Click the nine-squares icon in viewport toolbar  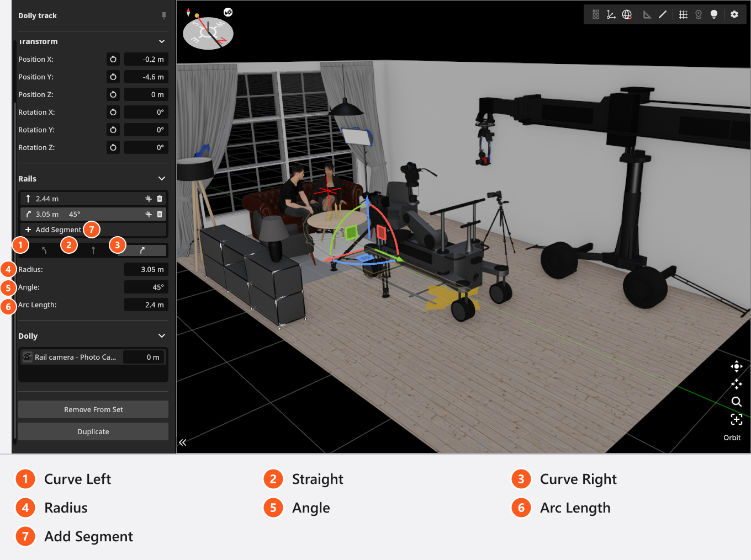coord(596,14)
